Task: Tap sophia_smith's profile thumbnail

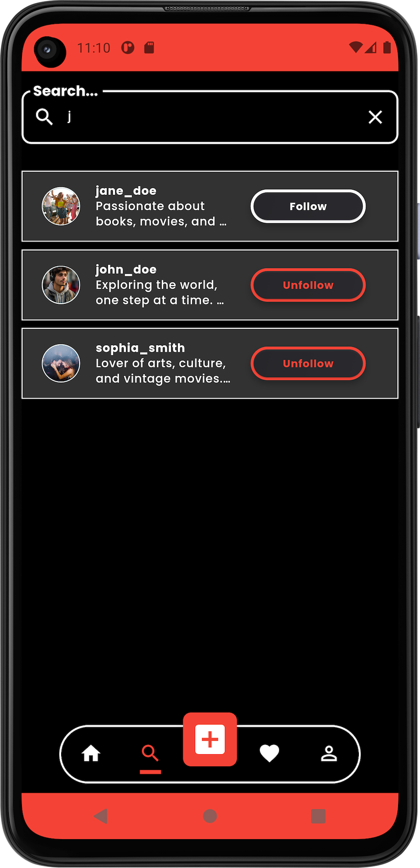Action: 61,363
